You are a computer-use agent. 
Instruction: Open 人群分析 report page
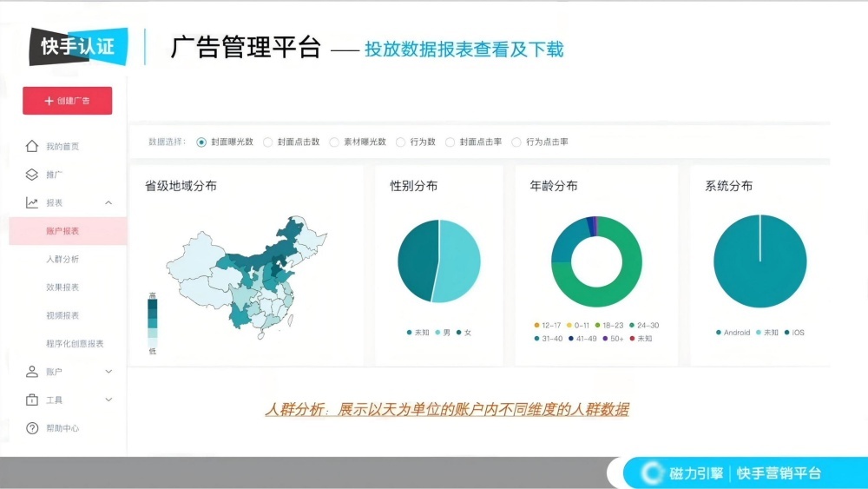click(62, 259)
